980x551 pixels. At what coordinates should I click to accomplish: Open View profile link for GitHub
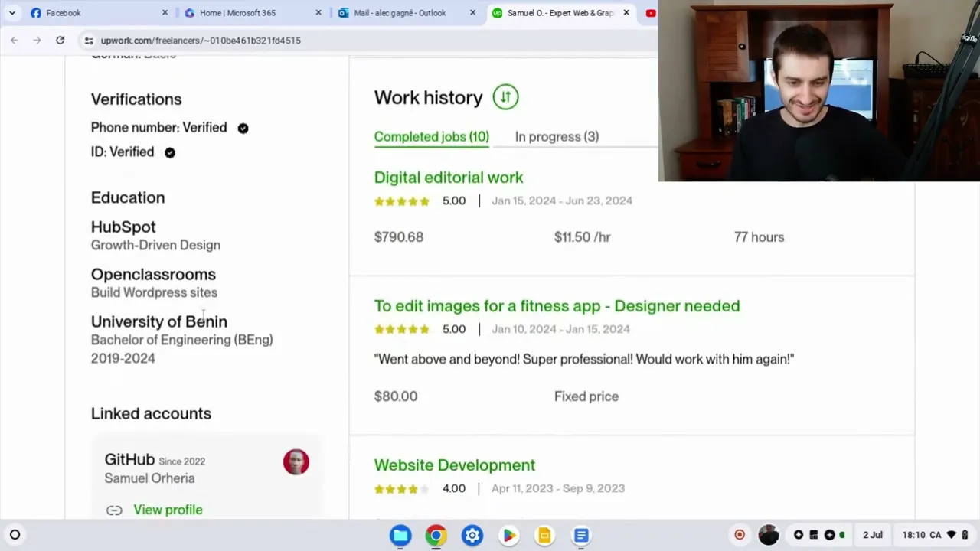click(x=168, y=510)
